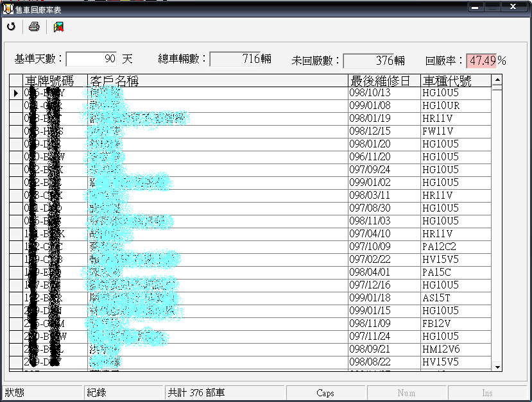
Task: Click the pink 回廠率 field showing 47.49
Action: click(481, 60)
